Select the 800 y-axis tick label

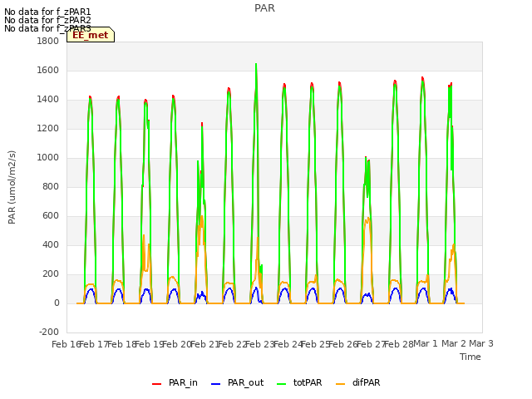coord(51,186)
